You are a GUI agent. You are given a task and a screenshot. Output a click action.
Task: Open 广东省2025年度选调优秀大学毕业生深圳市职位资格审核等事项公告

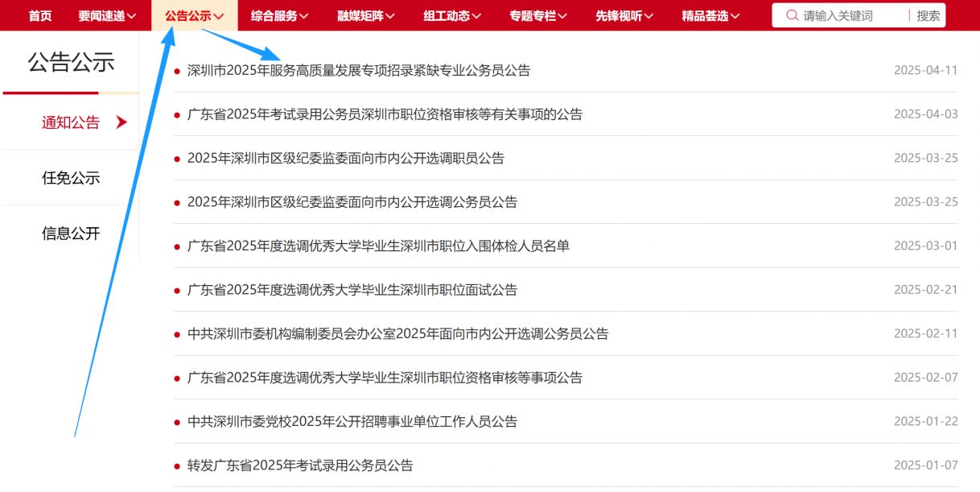[x=385, y=378]
